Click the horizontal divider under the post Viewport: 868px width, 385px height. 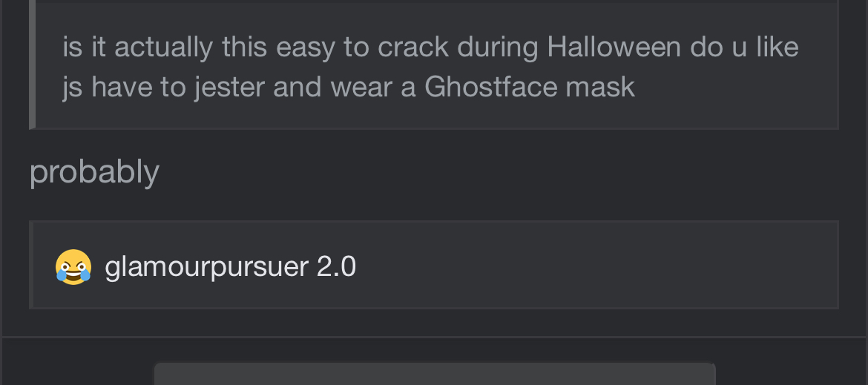coord(434,336)
